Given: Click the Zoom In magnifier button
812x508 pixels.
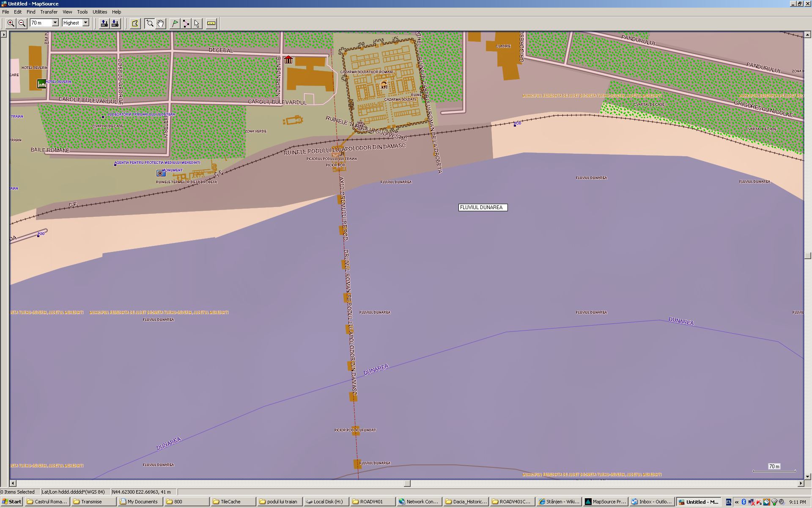Looking at the screenshot, I should pyautogui.click(x=11, y=23).
